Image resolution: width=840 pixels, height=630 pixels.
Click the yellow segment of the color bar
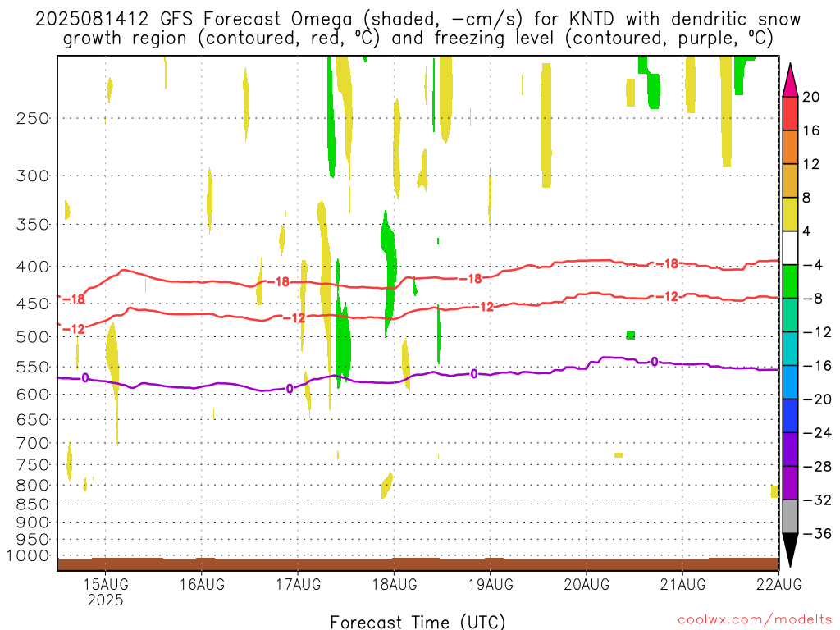[790, 214]
